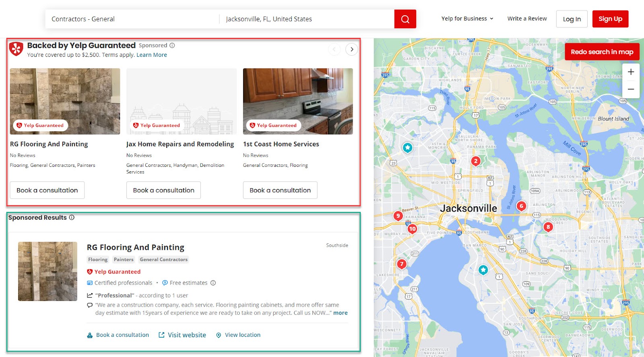Expand review text with more link
This screenshot has width=644, height=357.
point(341,313)
